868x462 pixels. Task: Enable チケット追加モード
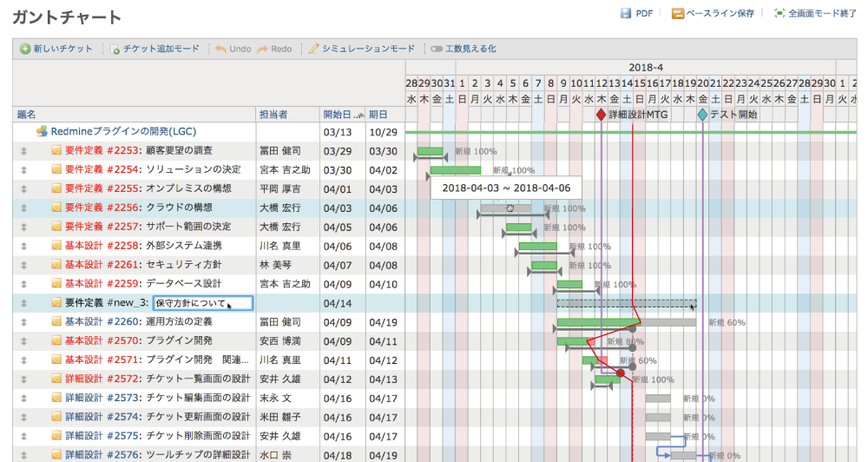155,49
